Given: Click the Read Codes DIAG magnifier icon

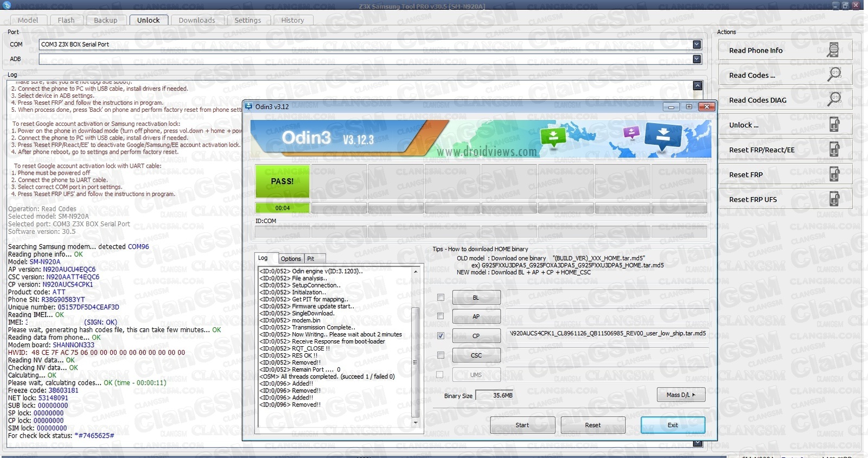Looking at the screenshot, I should pos(834,99).
